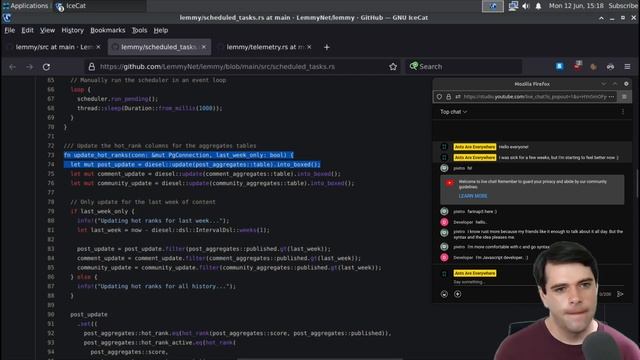
Task: Click the Subscribe text at top right
Action: (x=623, y=6)
